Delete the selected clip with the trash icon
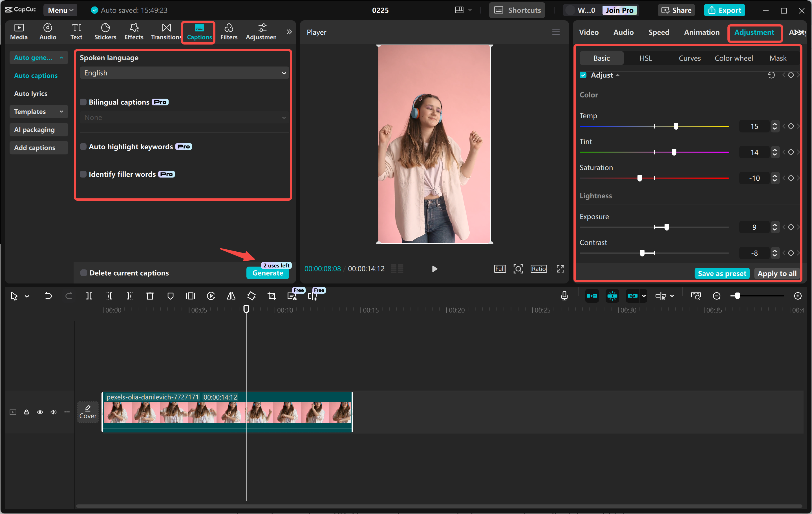812x514 pixels. 150,296
